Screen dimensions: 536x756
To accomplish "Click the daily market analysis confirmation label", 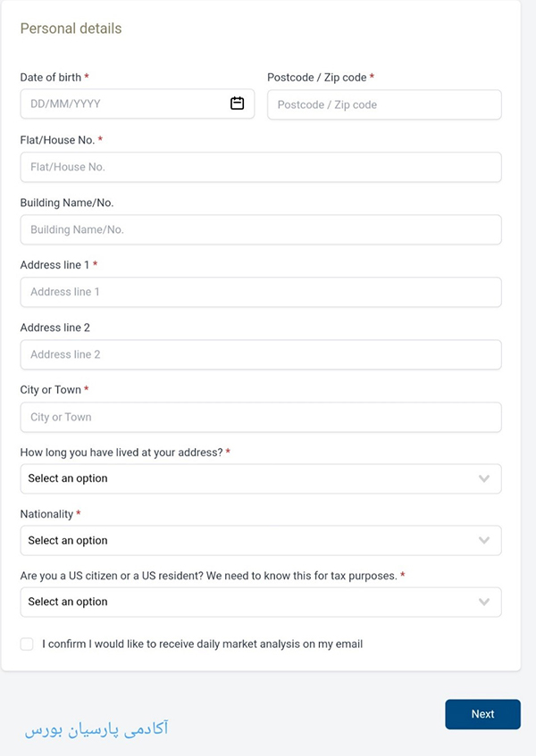I will pos(202,644).
